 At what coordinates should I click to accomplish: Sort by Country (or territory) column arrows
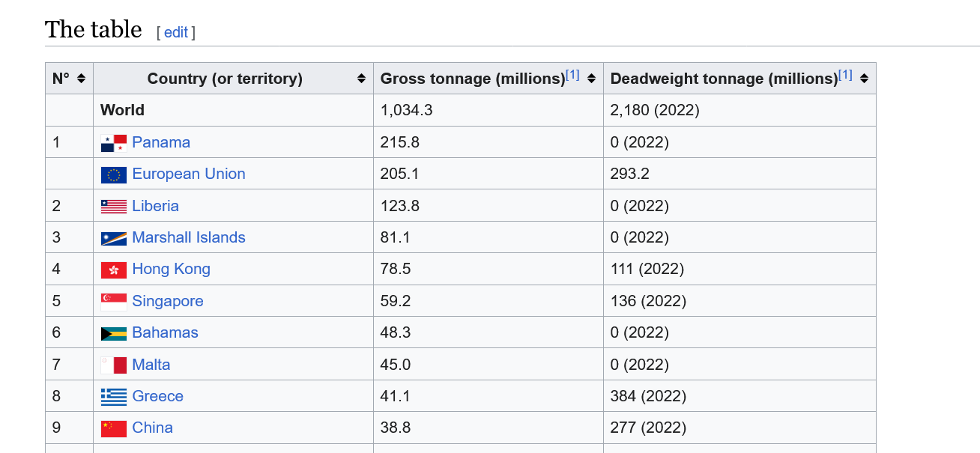[361, 79]
